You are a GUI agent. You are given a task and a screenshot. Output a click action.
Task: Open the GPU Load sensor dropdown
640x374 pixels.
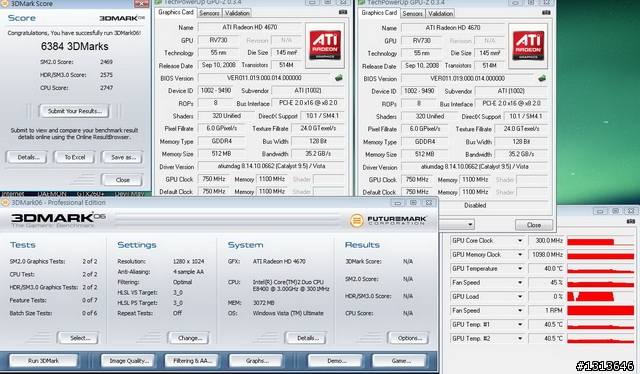(520, 296)
